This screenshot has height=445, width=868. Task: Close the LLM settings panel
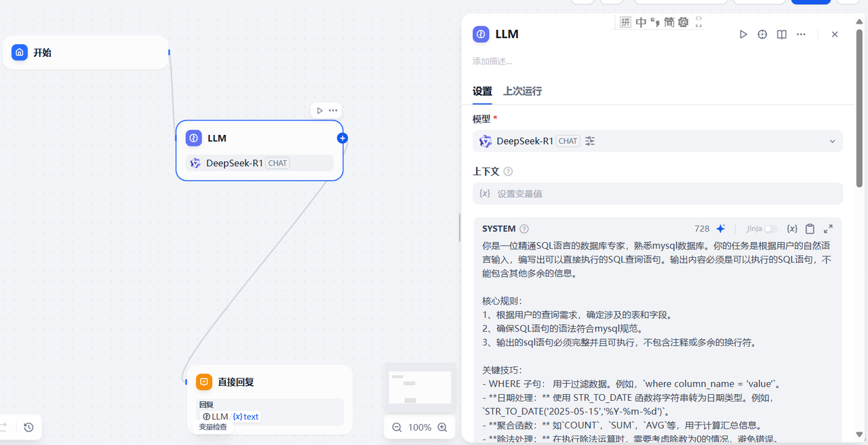835,34
